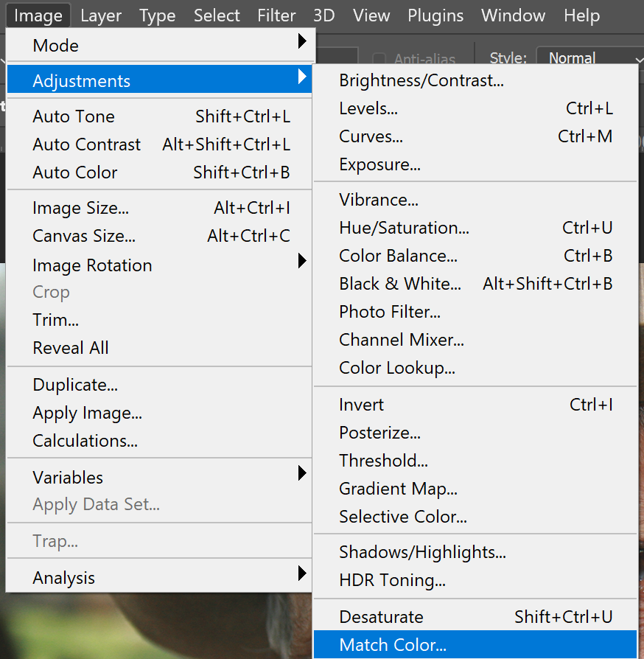Open the Filter menu
644x659 pixels.
276,15
